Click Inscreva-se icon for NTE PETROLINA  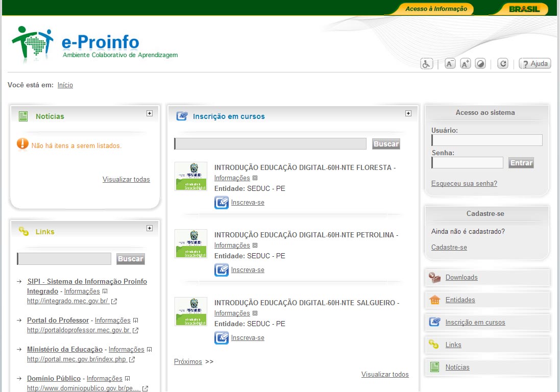222,270
